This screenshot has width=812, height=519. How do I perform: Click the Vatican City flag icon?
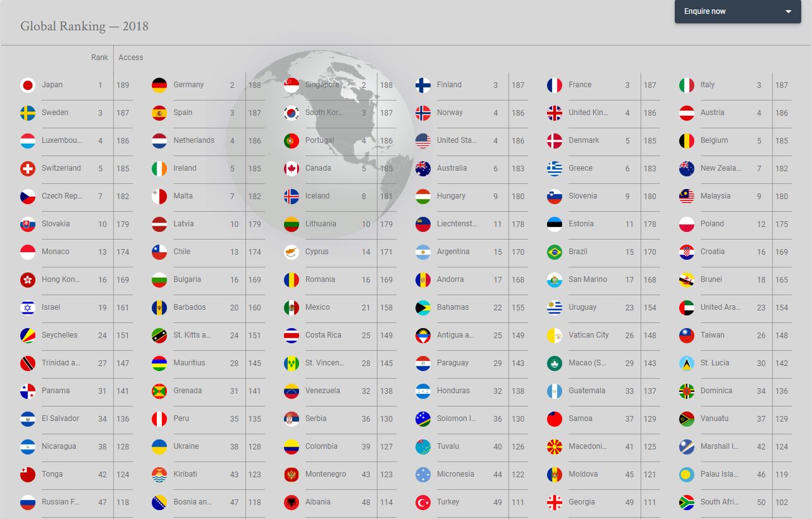[x=555, y=336]
